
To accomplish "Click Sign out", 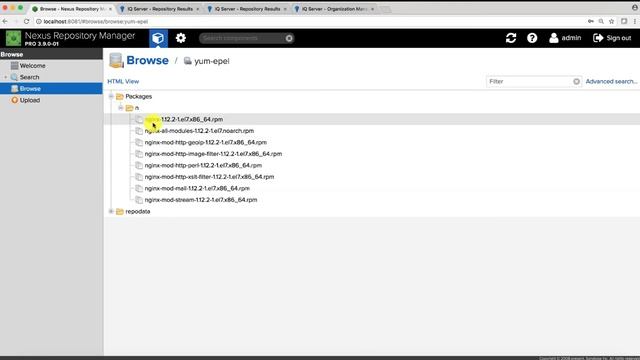I will [612, 38].
